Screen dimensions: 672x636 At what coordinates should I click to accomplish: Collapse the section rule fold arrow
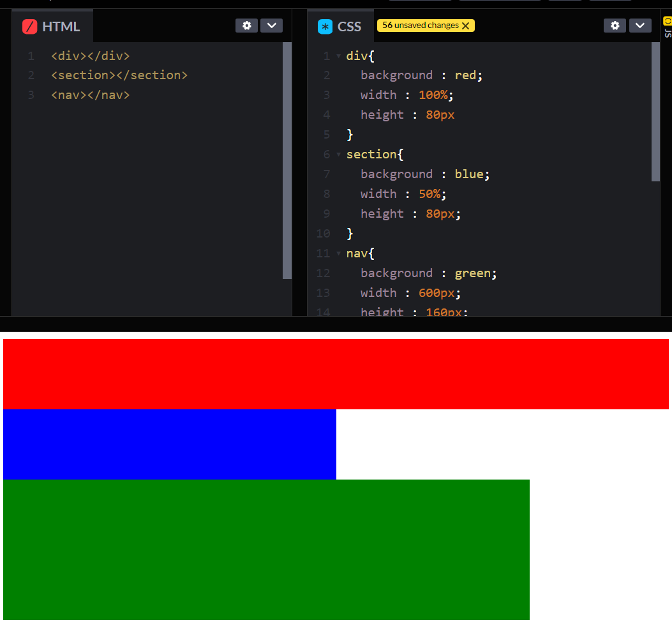(339, 155)
